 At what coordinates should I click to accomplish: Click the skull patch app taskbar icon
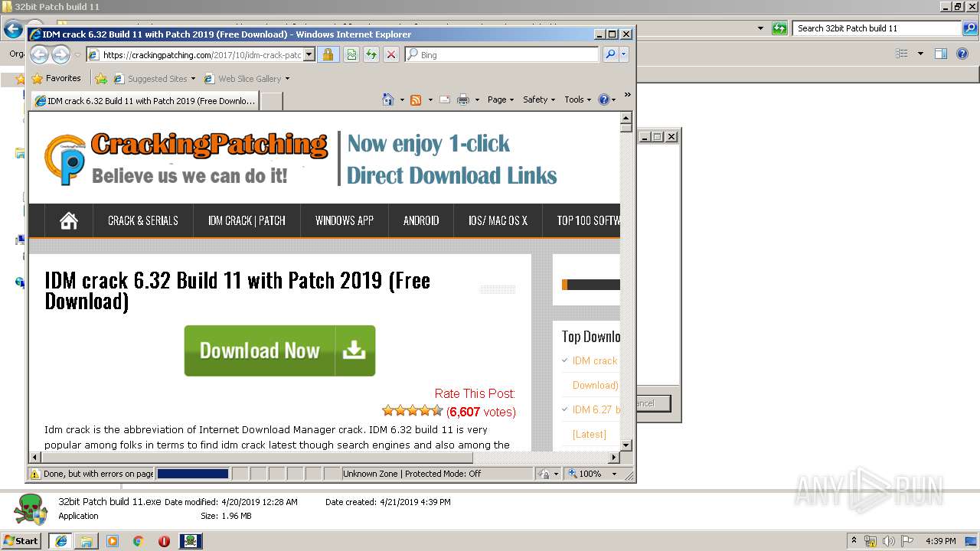coord(191,540)
